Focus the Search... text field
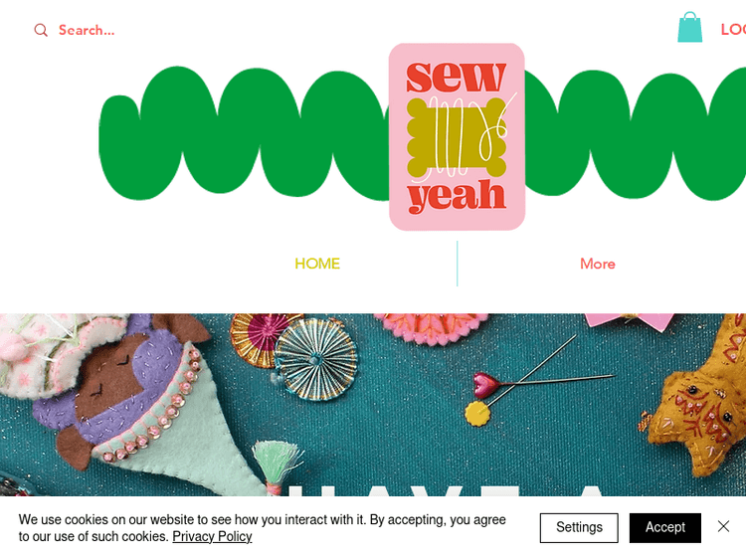The width and height of the screenshot is (746, 560). pyautogui.click(x=87, y=30)
